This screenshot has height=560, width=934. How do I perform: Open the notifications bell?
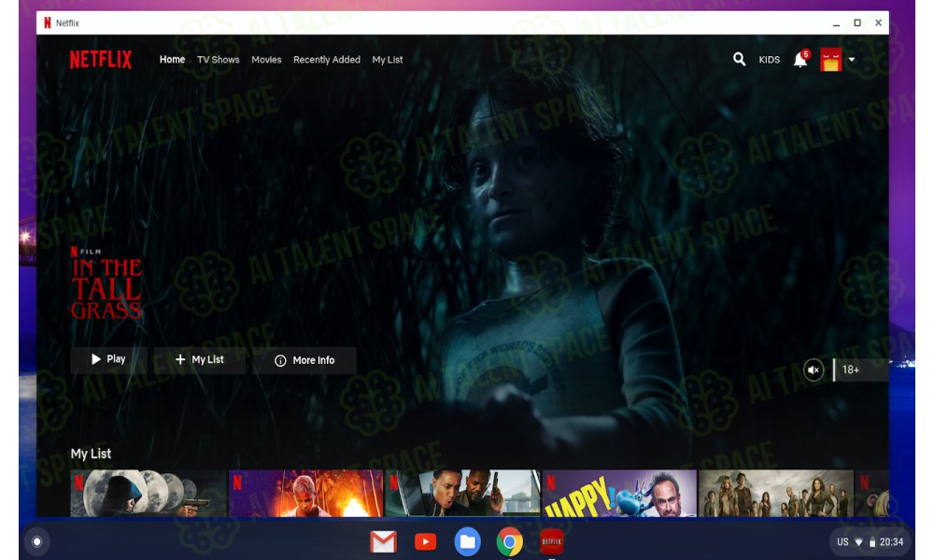coord(800,60)
